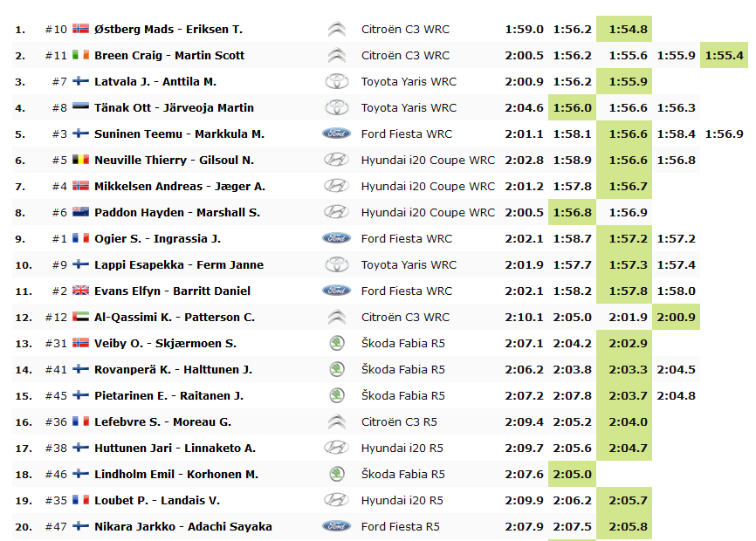
Task: Click the Norwegian flag beside Østberg Mads
Action: pyautogui.click(x=80, y=29)
